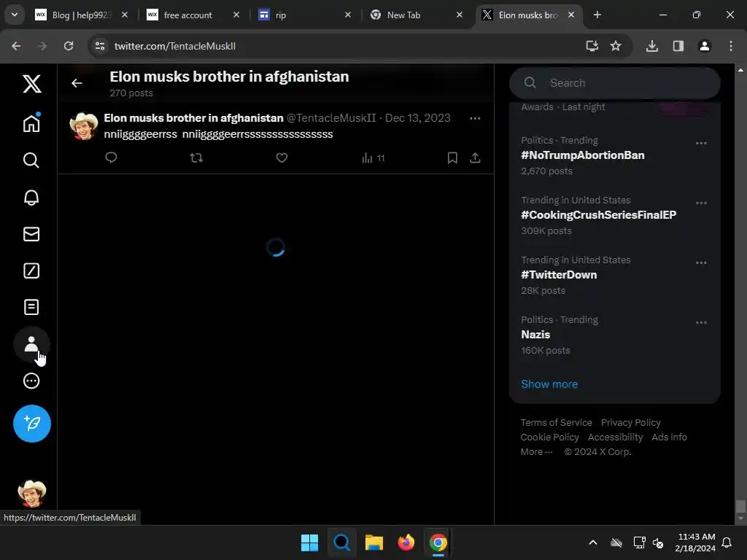Open Explore search icon in sidebar

(x=31, y=160)
